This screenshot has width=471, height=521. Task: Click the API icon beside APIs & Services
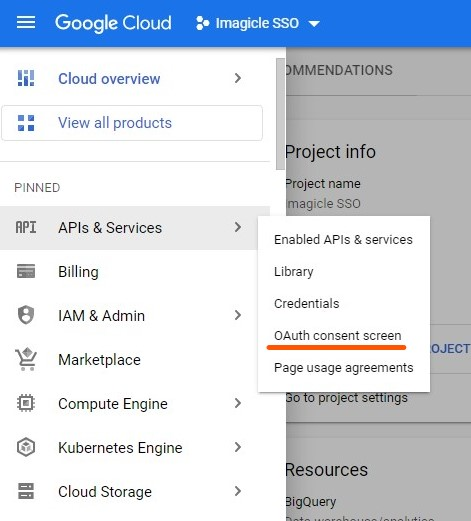(26, 228)
